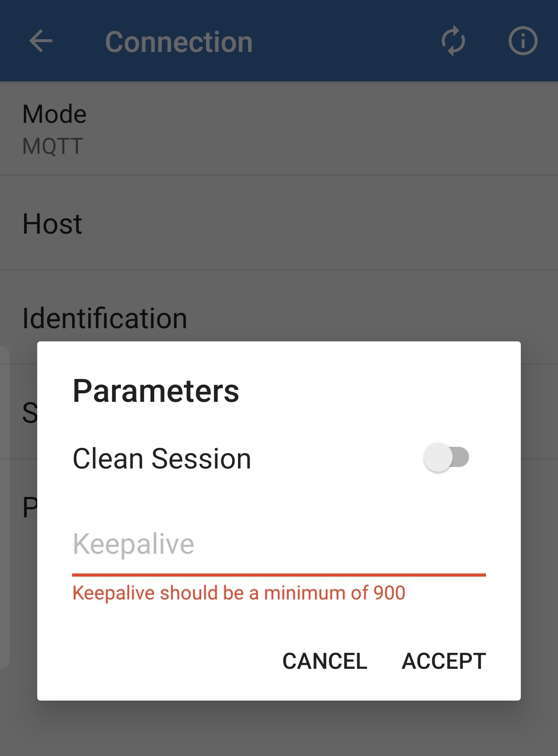The height and width of the screenshot is (756, 558).
Task: Click the CANCEL button
Action: 325,661
